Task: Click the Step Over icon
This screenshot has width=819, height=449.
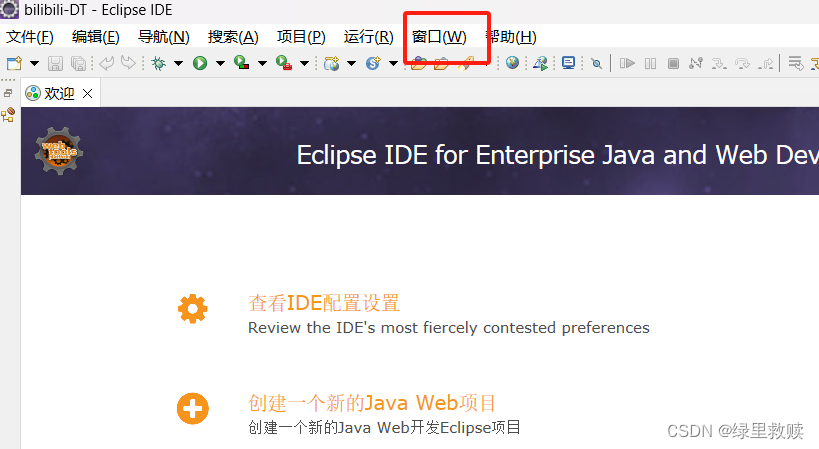Action: pyautogui.click(x=742, y=64)
